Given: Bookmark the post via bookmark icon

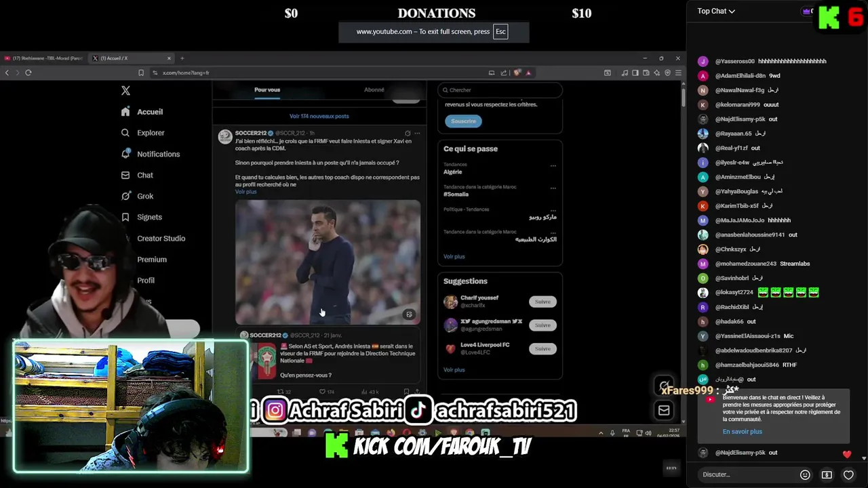Looking at the screenshot, I should [x=406, y=392].
